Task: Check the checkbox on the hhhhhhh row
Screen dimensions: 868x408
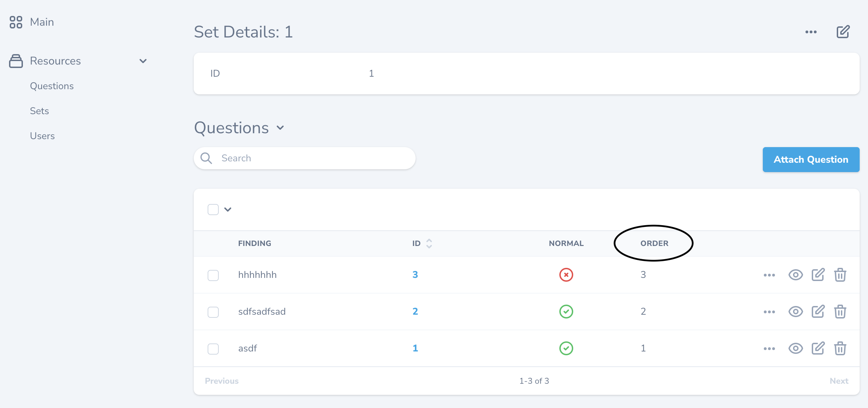Action: (213, 275)
